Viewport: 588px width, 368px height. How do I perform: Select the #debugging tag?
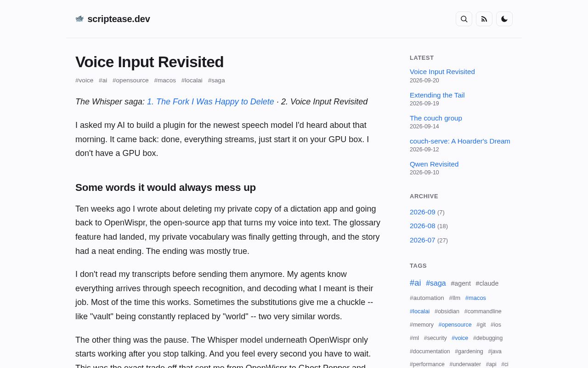[488, 338]
